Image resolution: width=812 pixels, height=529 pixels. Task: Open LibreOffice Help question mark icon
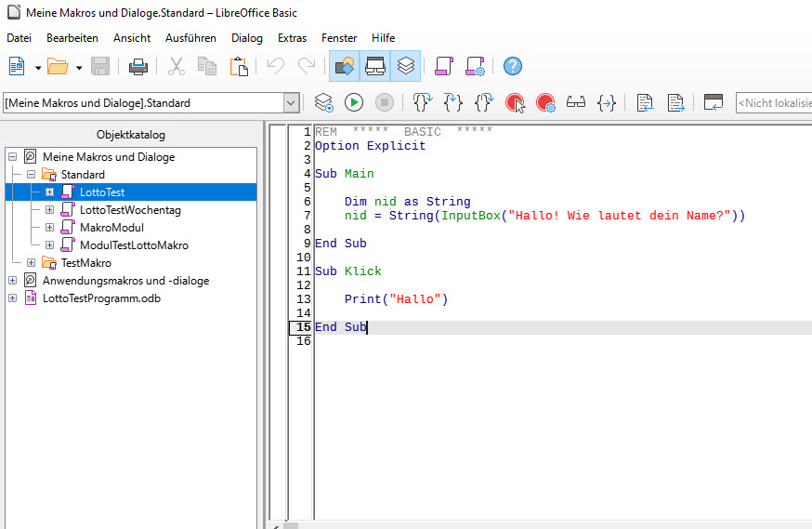click(x=513, y=66)
